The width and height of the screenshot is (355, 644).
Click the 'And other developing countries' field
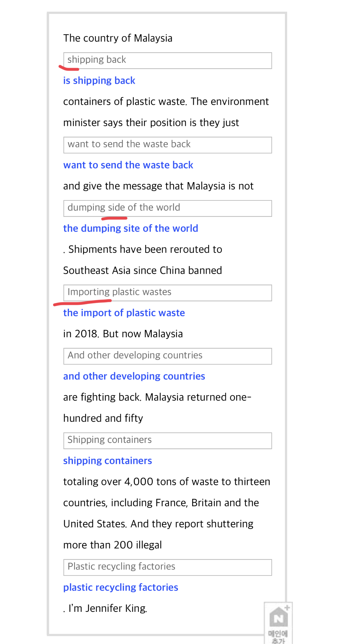pos(168,356)
